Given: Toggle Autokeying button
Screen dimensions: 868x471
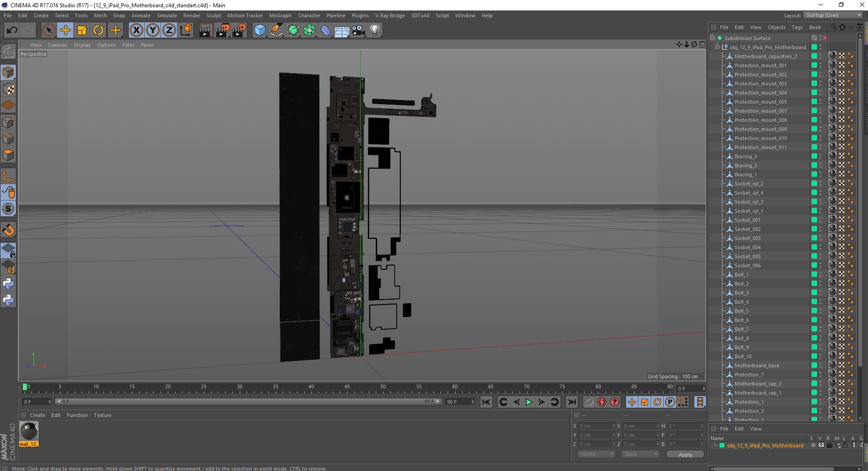Looking at the screenshot, I should (x=602, y=402).
